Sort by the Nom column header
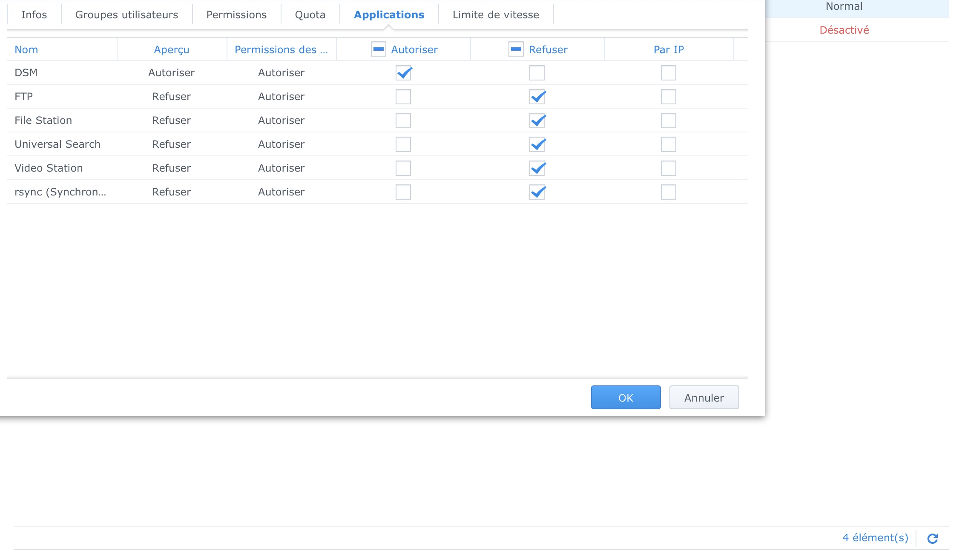The height and width of the screenshot is (560, 959). (26, 50)
